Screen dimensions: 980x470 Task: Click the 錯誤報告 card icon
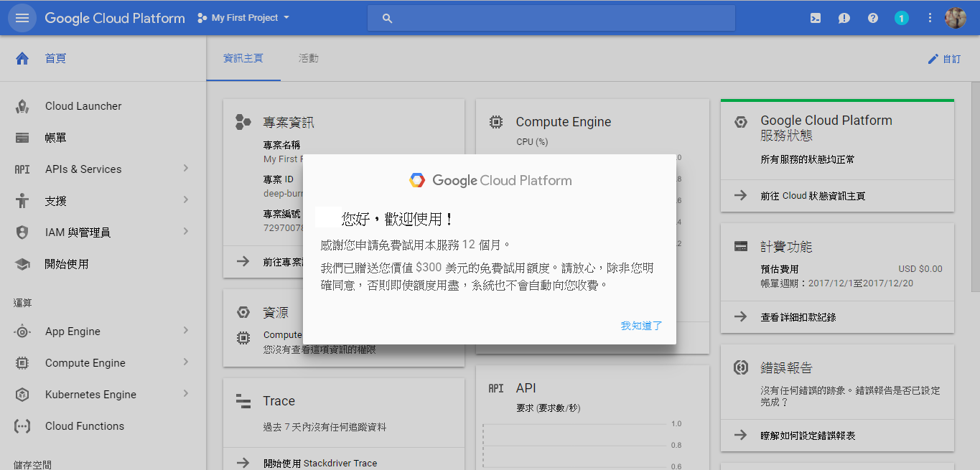[741, 368]
